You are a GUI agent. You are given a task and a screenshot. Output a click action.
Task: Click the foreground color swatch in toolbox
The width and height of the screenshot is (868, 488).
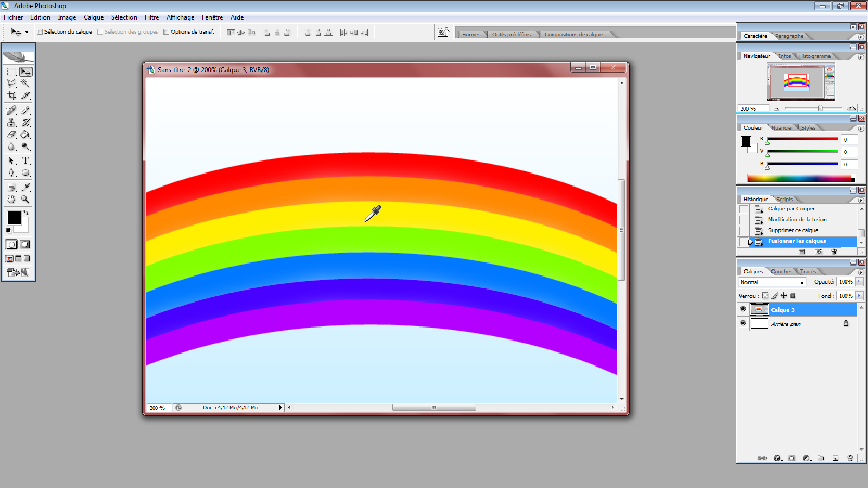click(x=14, y=218)
